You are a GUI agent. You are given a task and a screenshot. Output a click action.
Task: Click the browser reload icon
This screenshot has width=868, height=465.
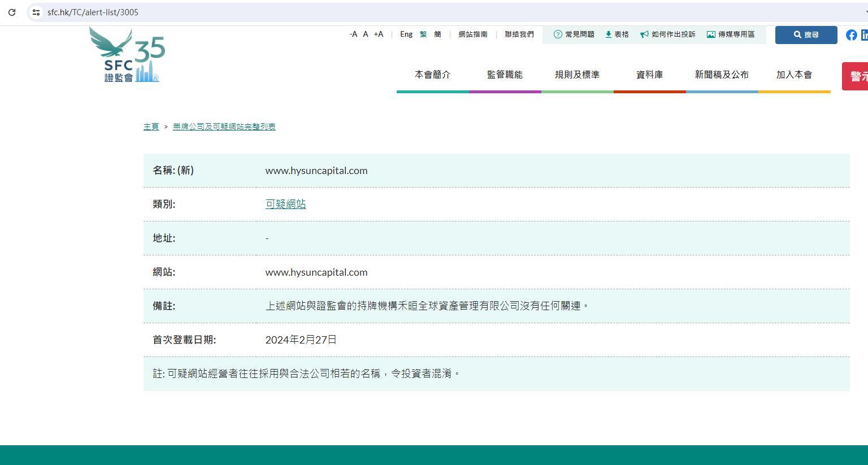coord(12,12)
